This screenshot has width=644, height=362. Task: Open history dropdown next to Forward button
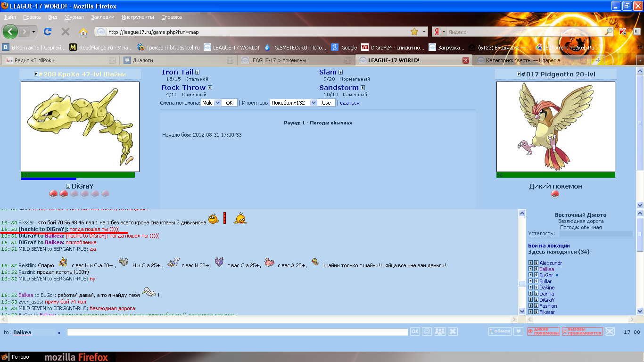(33, 32)
